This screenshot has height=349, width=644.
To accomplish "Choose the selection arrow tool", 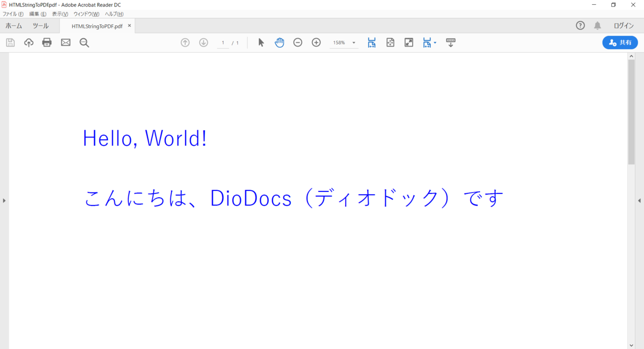I will (x=261, y=42).
